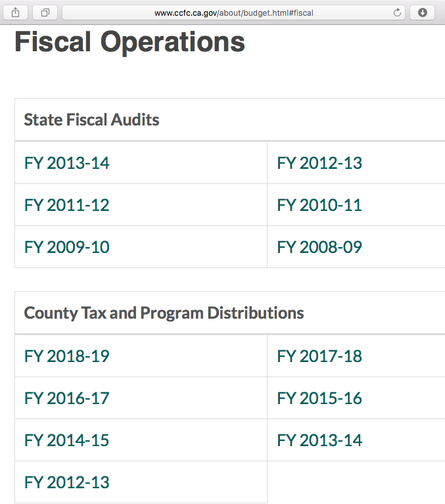Open State Fiscal Audit FY 2008-09

click(319, 247)
